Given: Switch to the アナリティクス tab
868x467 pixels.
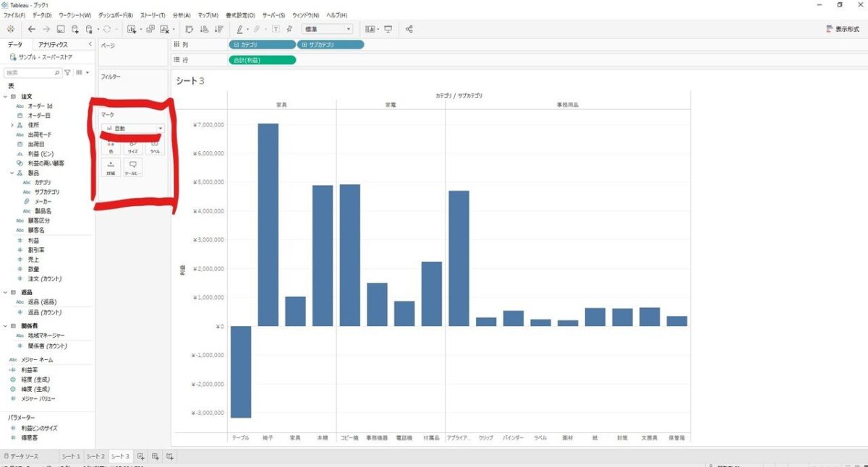Looking at the screenshot, I should point(53,45).
